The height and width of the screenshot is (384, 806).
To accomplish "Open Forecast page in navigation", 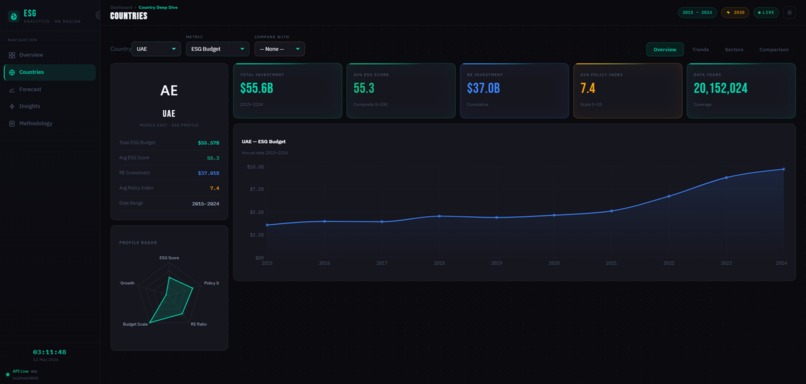I will point(49,89).
